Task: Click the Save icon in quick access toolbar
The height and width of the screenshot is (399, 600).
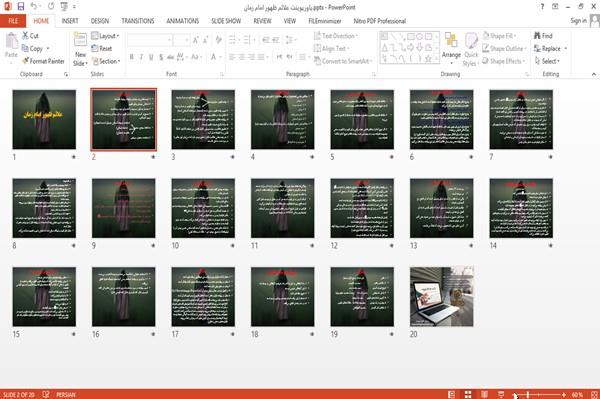Action: click(21, 6)
